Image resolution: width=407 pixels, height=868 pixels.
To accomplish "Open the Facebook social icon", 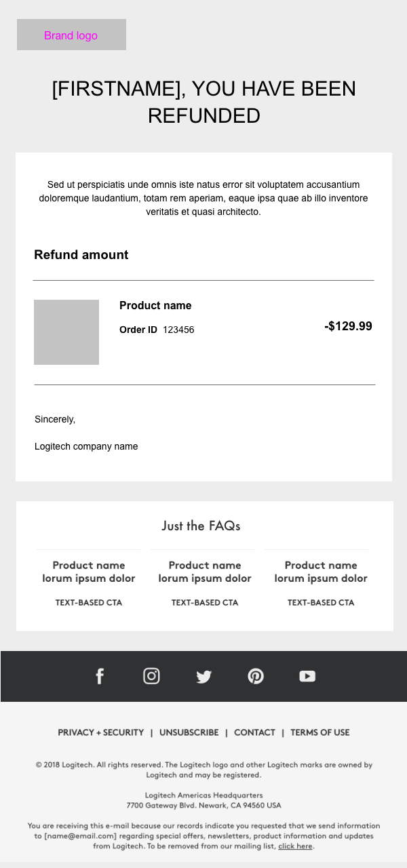I will click(x=100, y=676).
